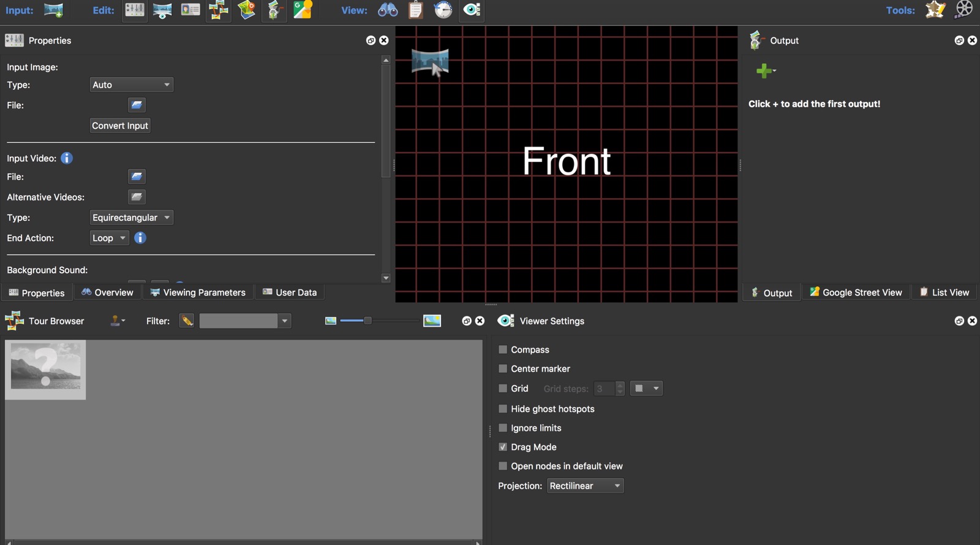The image size is (980, 545).
Task: Click the User Data card icon
Action: click(190, 10)
